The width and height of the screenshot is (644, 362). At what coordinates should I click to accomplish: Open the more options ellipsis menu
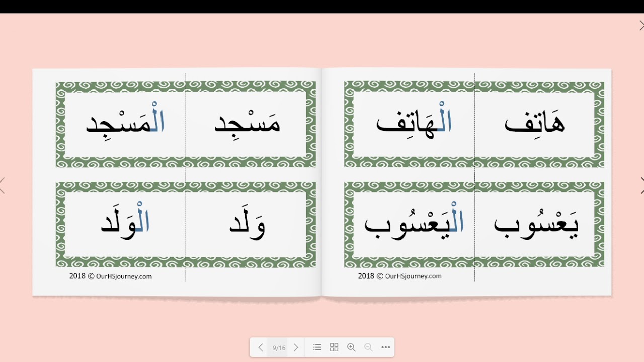386,347
